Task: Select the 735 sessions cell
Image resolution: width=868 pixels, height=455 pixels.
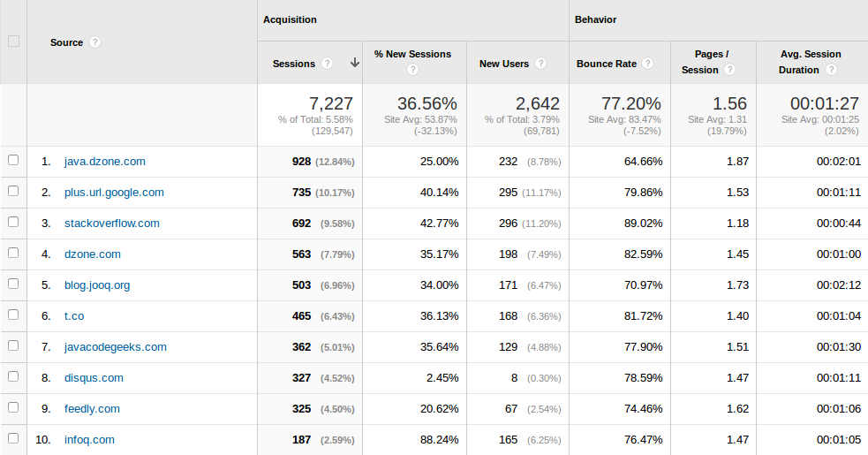Action: [x=302, y=193]
